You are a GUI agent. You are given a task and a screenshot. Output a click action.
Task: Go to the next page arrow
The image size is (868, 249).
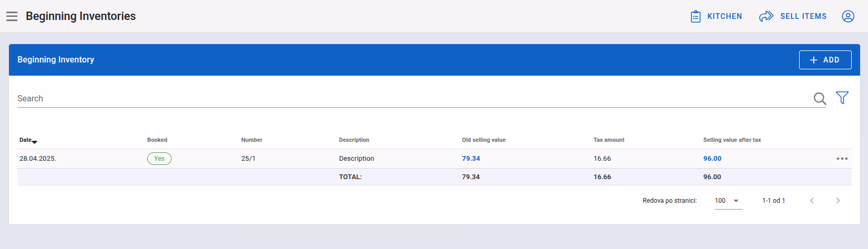(838, 201)
